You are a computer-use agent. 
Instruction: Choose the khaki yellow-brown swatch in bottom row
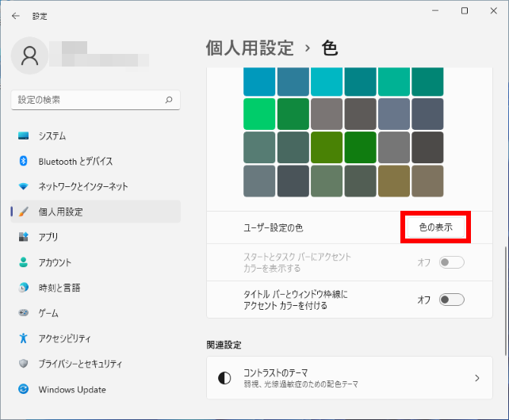tap(394, 181)
